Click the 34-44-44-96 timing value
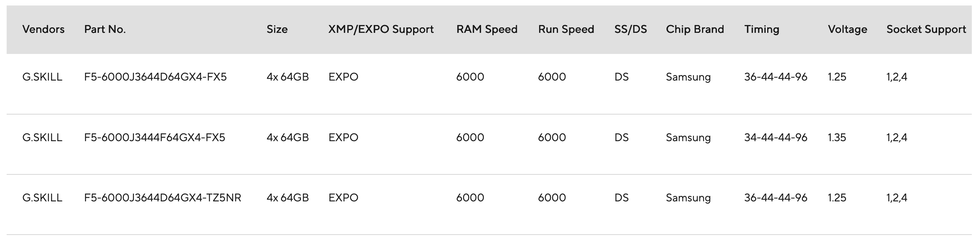Image resolution: width=980 pixels, height=244 pixels. pyautogui.click(x=775, y=138)
